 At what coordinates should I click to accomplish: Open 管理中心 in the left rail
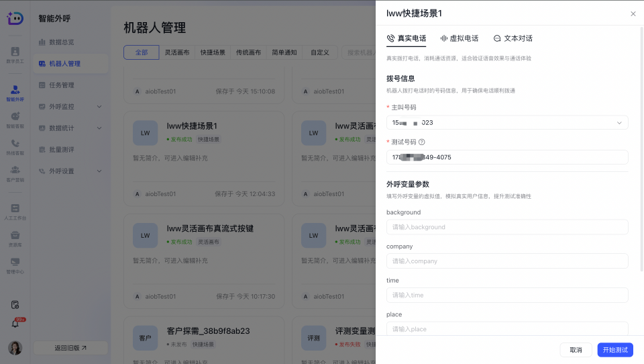(x=15, y=266)
